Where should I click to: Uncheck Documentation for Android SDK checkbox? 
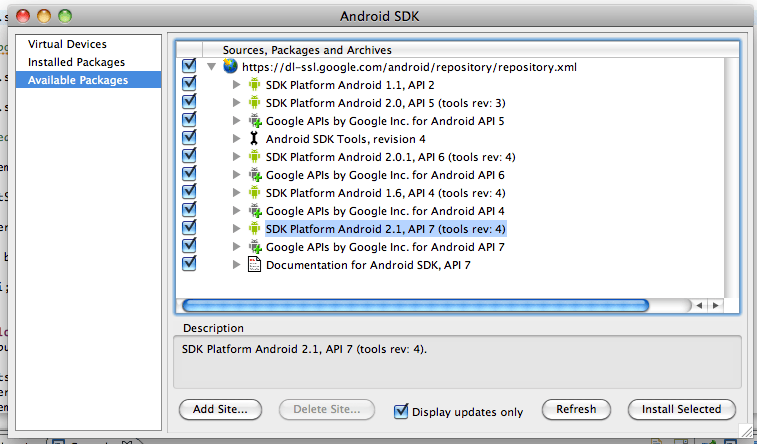click(189, 264)
